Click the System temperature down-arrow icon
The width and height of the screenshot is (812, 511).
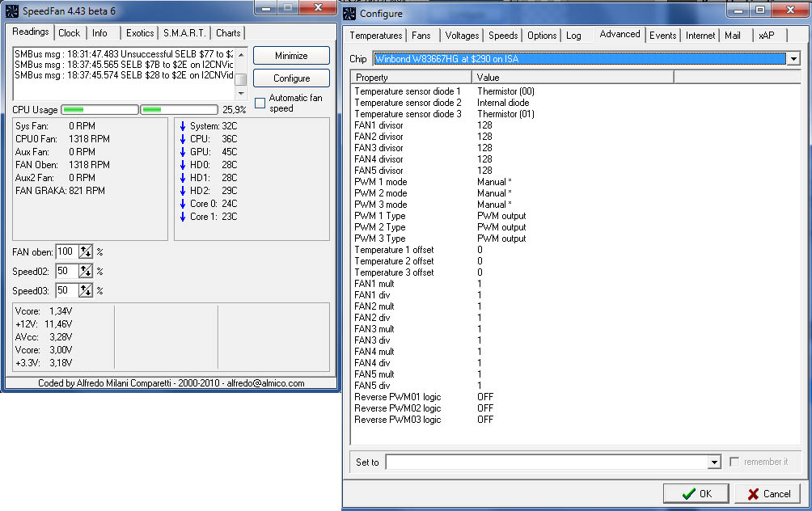point(182,126)
